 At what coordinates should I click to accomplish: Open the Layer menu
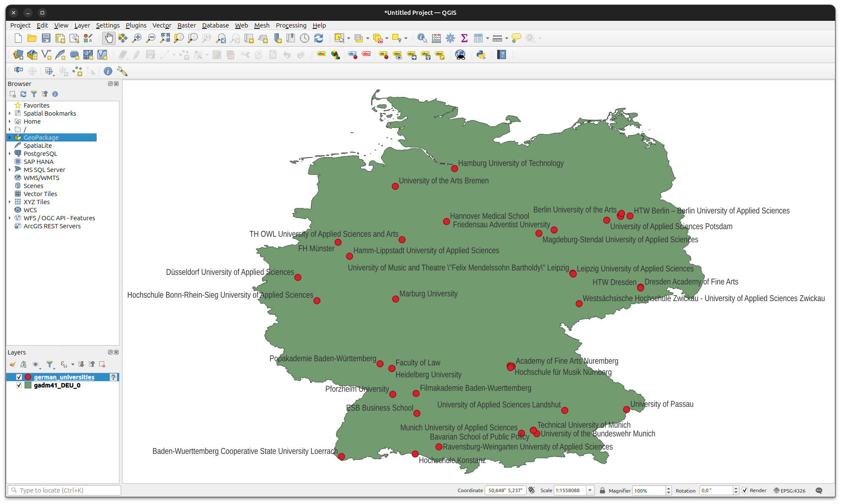(82, 25)
